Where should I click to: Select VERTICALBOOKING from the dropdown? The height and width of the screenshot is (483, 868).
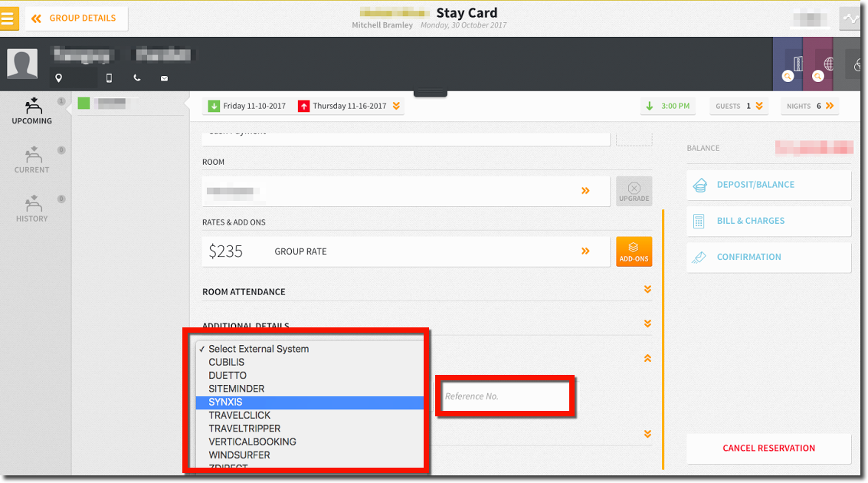click(310, 442)
